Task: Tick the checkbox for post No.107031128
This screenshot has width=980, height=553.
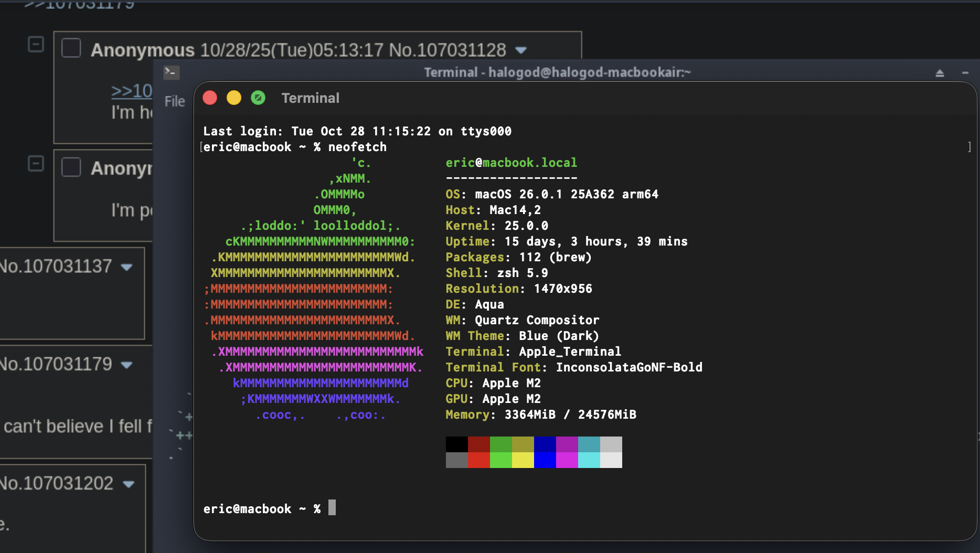Action: coord(71,48)
